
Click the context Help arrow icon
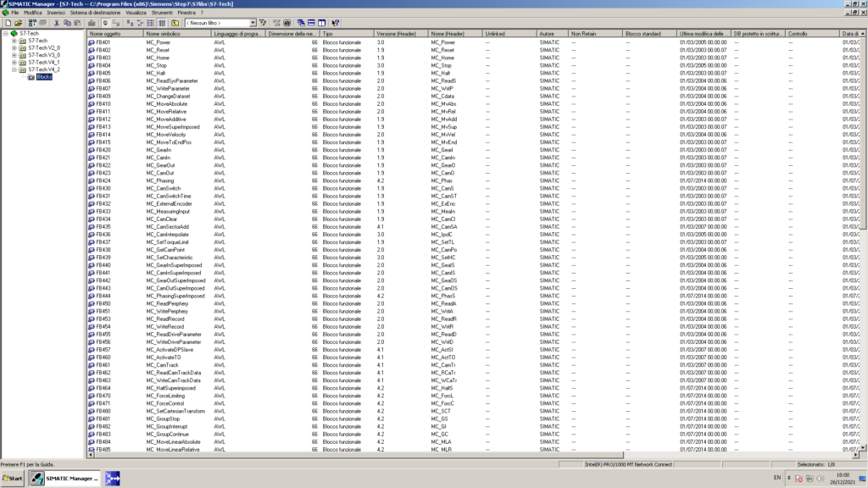coord(336,23)
